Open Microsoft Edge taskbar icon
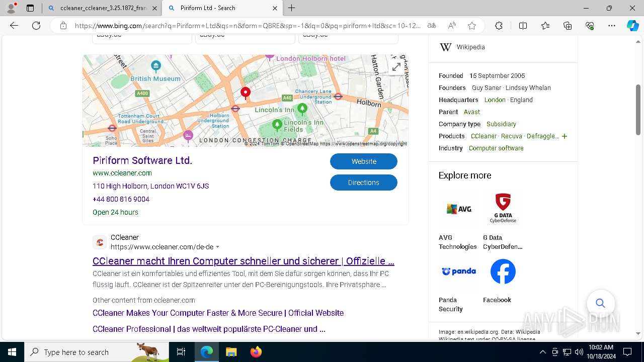The image size is (644, 362). click(x=207, y=352)
